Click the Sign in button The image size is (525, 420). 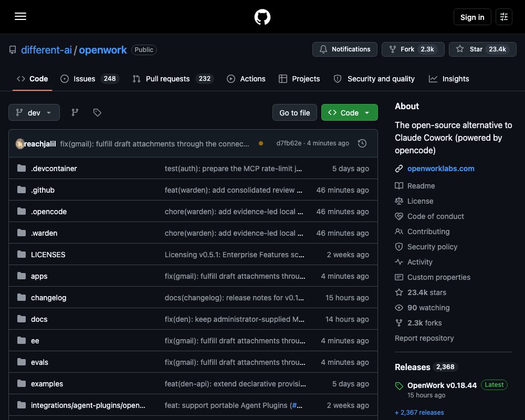coord(472,17)
